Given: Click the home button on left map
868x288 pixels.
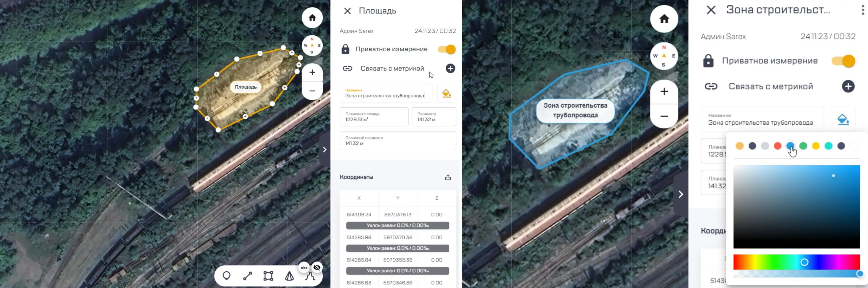Looking at the screenshot, I should click(x=312, y=18).
